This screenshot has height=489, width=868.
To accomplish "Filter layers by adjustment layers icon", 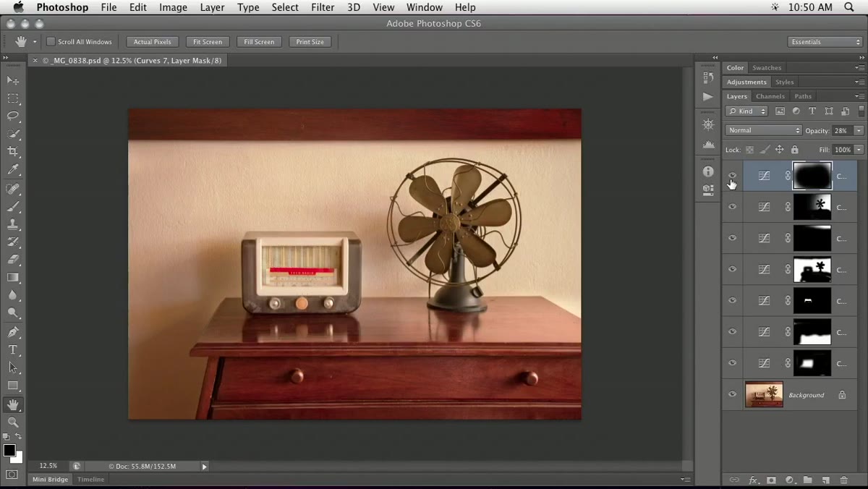I will pos(796,111).
